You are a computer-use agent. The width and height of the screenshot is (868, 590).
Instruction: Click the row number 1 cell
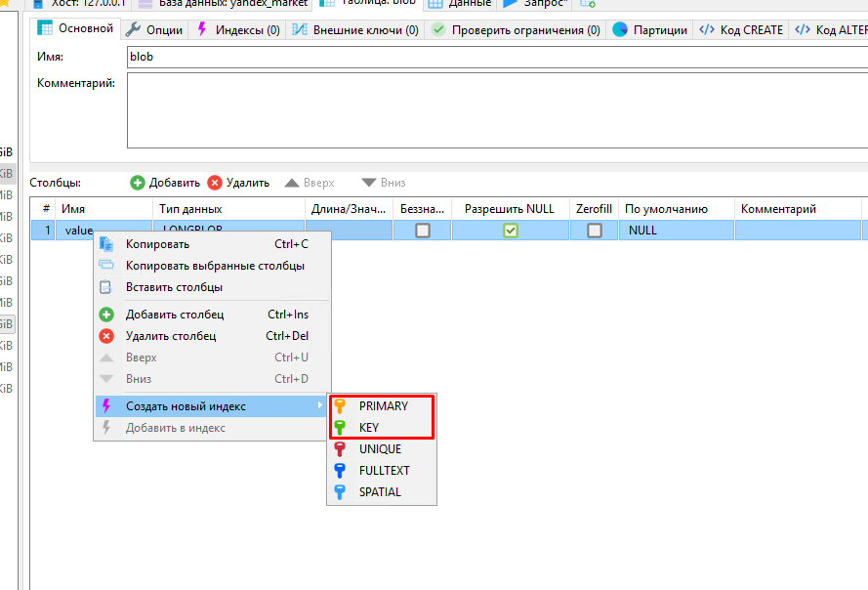point(43,231)
